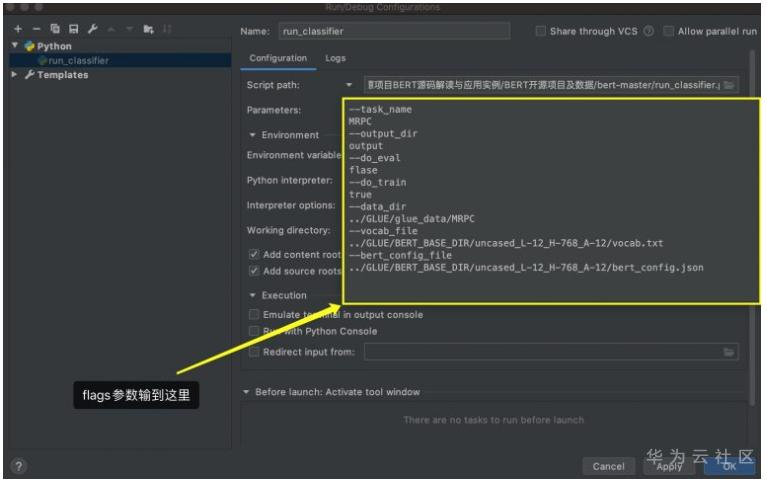The image size is (767, 482).
Task: Uncheck Add source roots checkbox
Action: [x=254, y=271]
